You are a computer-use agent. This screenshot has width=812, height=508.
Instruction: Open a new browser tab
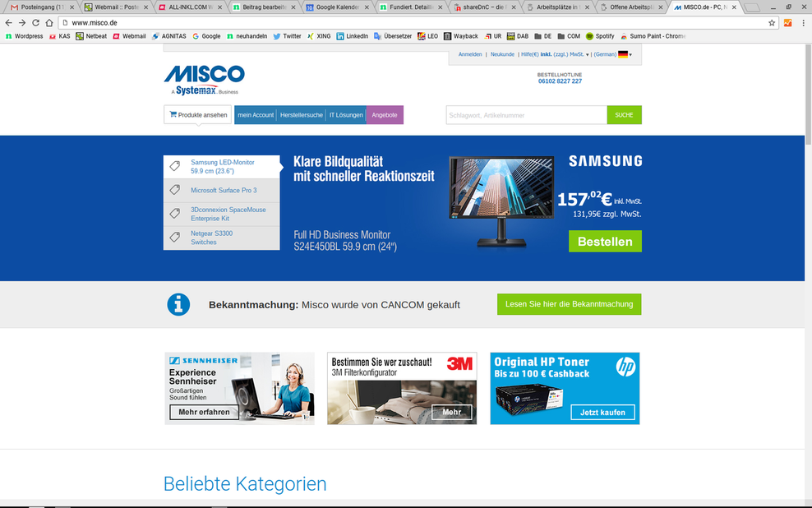coord(752,7)
